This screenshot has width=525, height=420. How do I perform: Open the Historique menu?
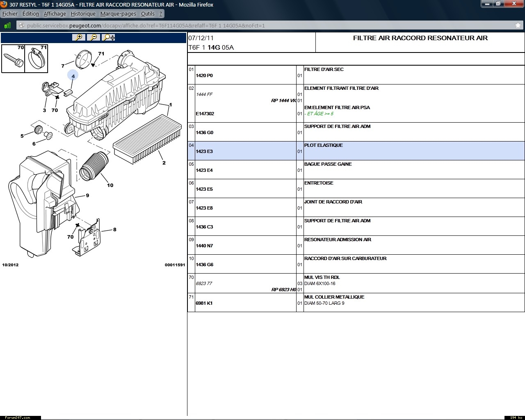(x=83, y=14)
